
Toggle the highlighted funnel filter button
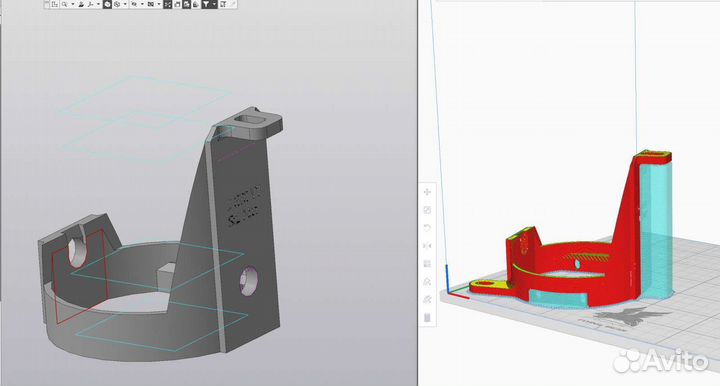(205, 5)
